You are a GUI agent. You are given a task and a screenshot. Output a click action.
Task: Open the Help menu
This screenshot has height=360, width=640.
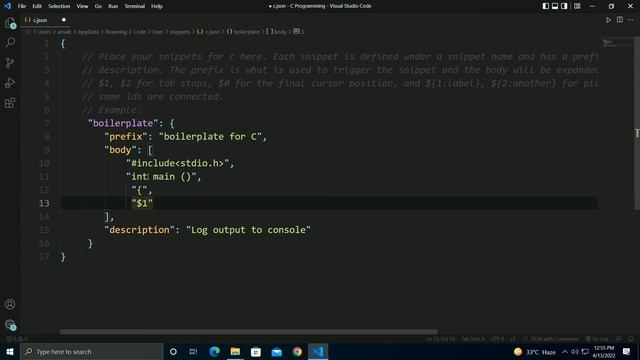coord(157,6)
